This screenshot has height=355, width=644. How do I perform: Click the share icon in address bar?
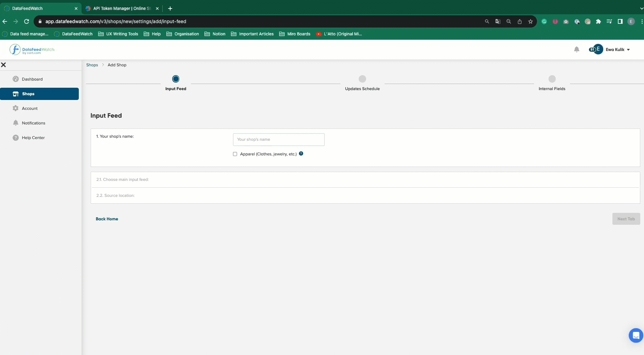point(520,21)
